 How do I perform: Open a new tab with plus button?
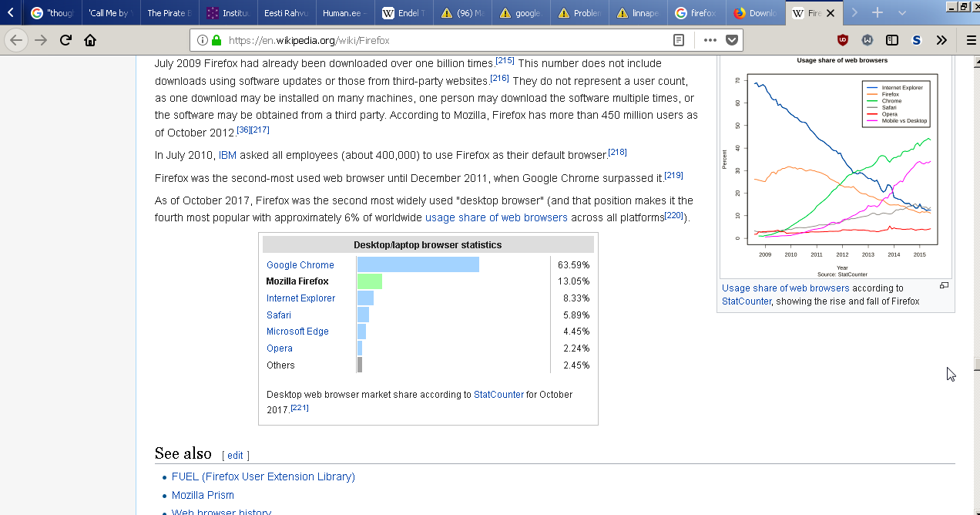coord(877,13)
